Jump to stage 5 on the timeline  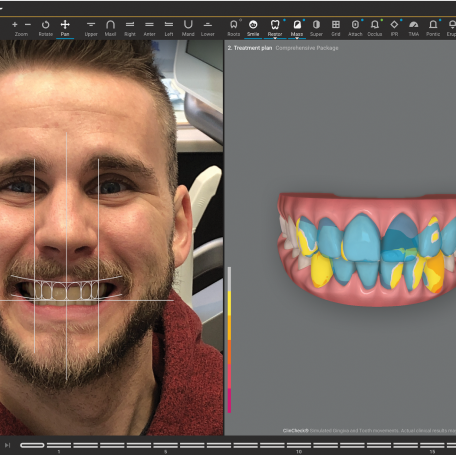166,445
